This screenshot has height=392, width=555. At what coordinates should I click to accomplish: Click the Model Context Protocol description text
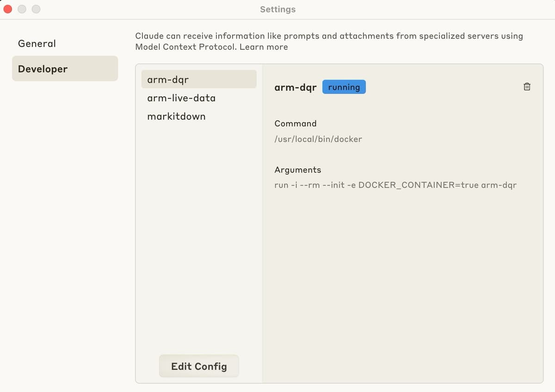[329, 41]
